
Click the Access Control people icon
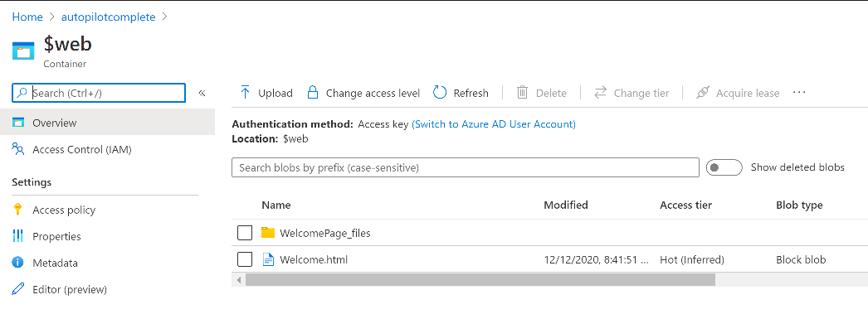point(18,149)
